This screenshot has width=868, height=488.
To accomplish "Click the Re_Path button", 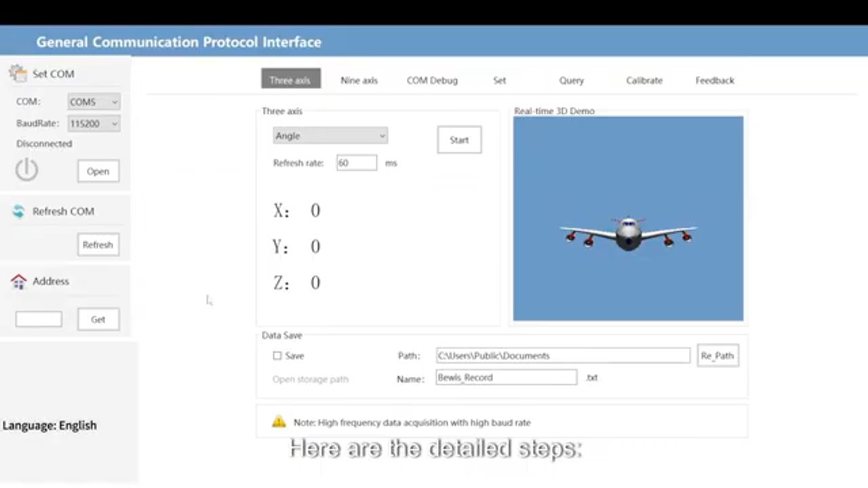I will coord(717,355).
